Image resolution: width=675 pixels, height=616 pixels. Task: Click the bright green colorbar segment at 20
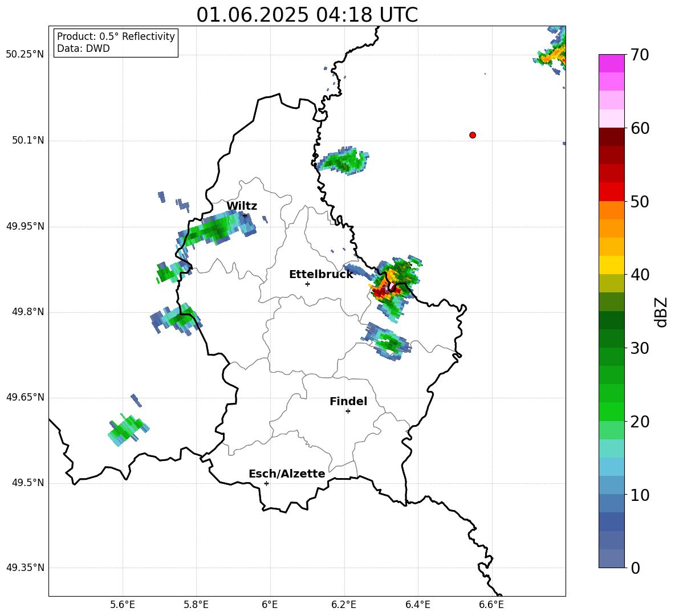(611, 411)
